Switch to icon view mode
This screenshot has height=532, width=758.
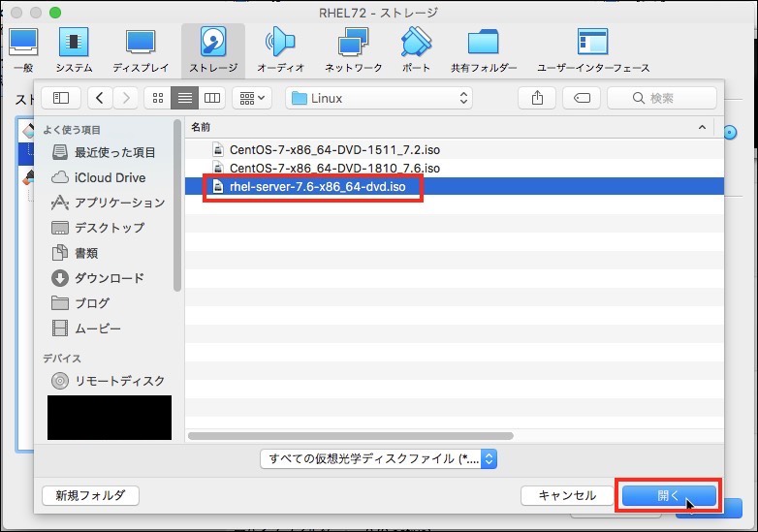pos(157,98)
